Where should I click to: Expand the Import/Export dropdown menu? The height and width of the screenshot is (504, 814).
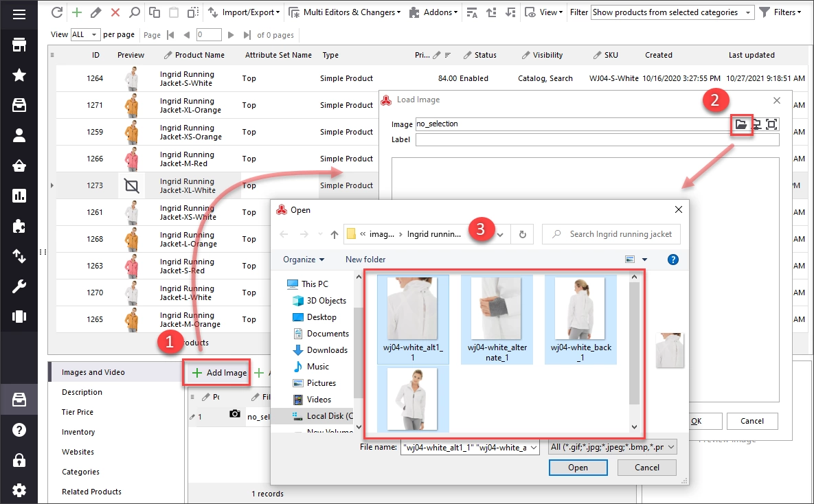(243, 12)
